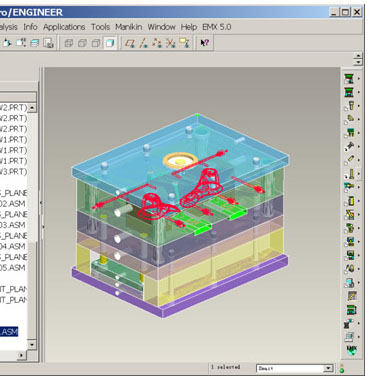Toggle datum planes display

pos(130,43)
